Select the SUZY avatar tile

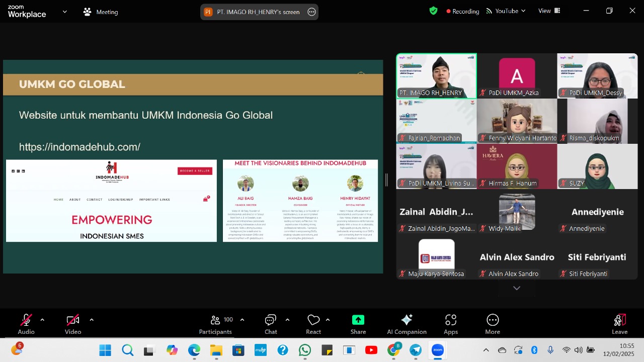[x=597, y=166]
